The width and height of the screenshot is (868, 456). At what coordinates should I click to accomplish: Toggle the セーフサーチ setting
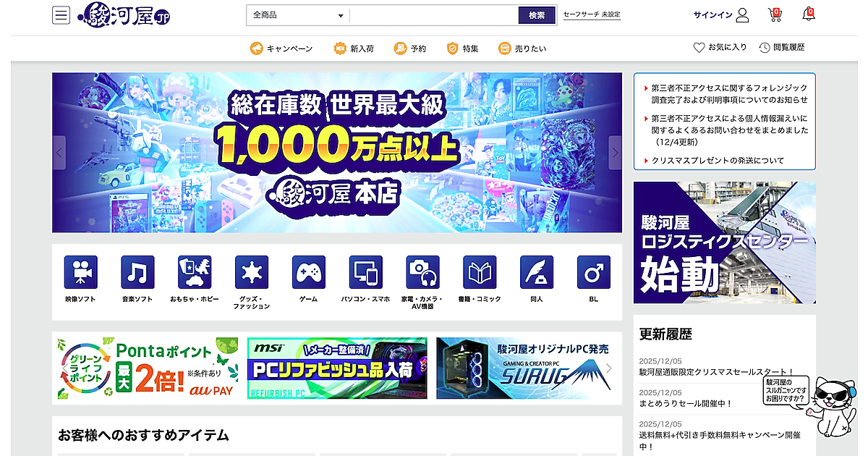591,14
